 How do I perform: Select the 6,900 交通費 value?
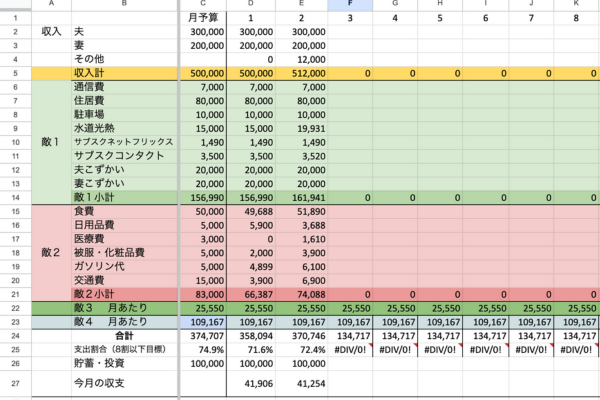click(x=302, y=280)
